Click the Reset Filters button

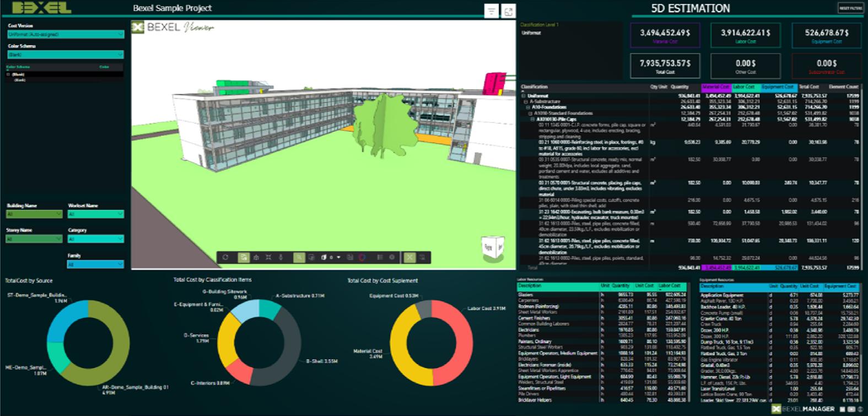coord(850,8)
